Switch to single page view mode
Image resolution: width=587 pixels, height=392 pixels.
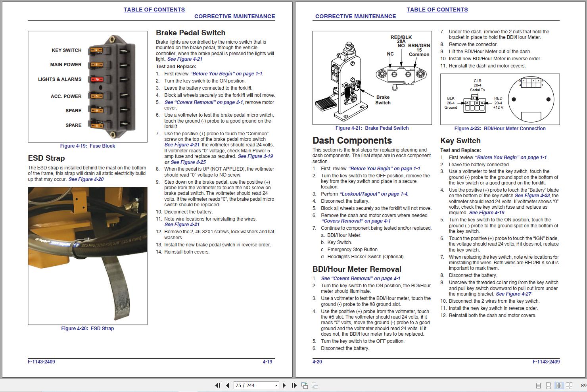click(x=538, y=385)
